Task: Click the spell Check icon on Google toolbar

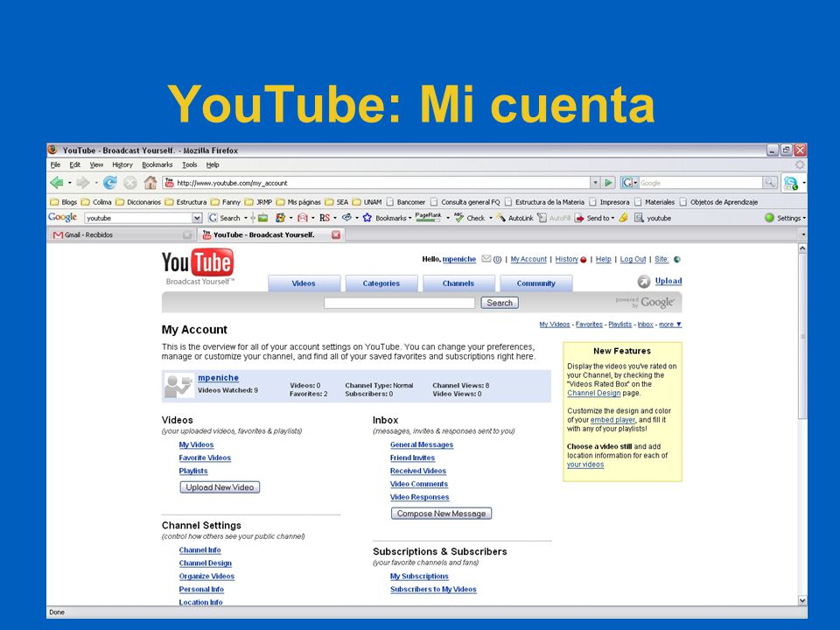Action: pos(458,218)
